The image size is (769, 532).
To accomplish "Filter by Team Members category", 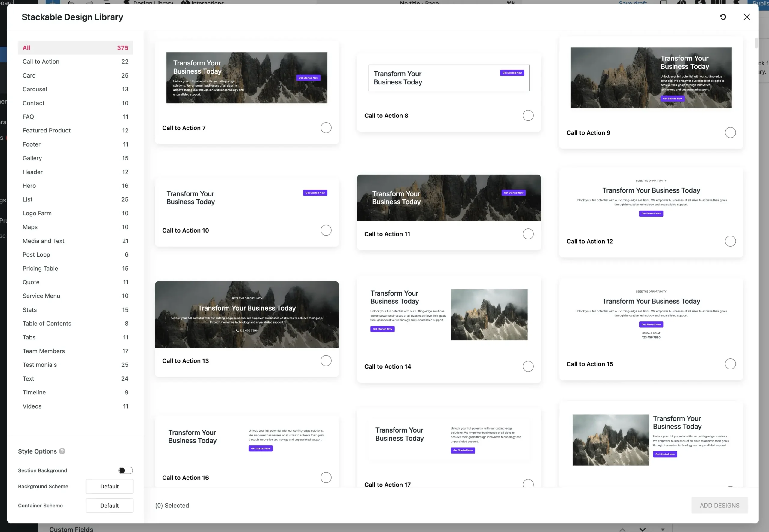I will (x=75, y=351).
